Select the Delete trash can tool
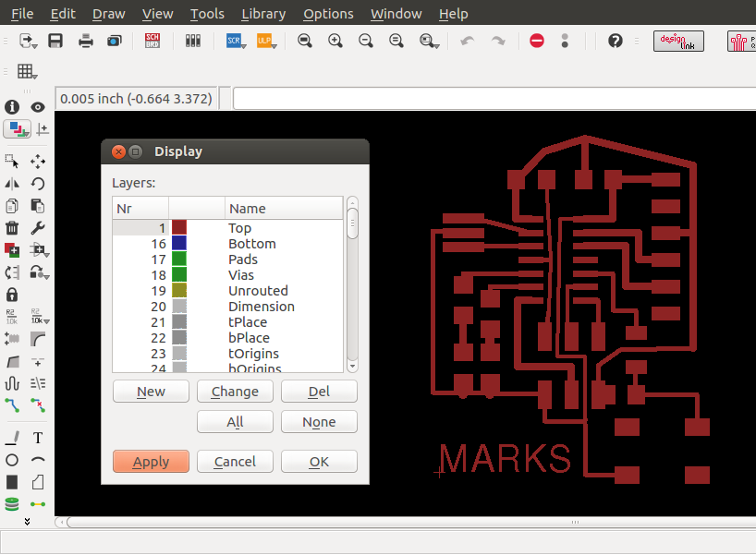The width and height of the screenshot is (756, 555). pyautogui.click(x=12, y=227)
